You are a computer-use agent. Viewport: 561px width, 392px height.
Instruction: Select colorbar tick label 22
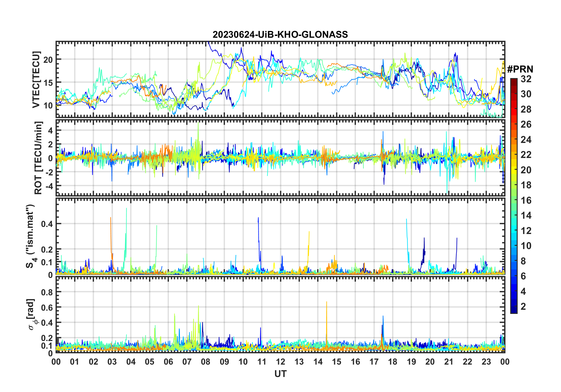tap(526, 155)
